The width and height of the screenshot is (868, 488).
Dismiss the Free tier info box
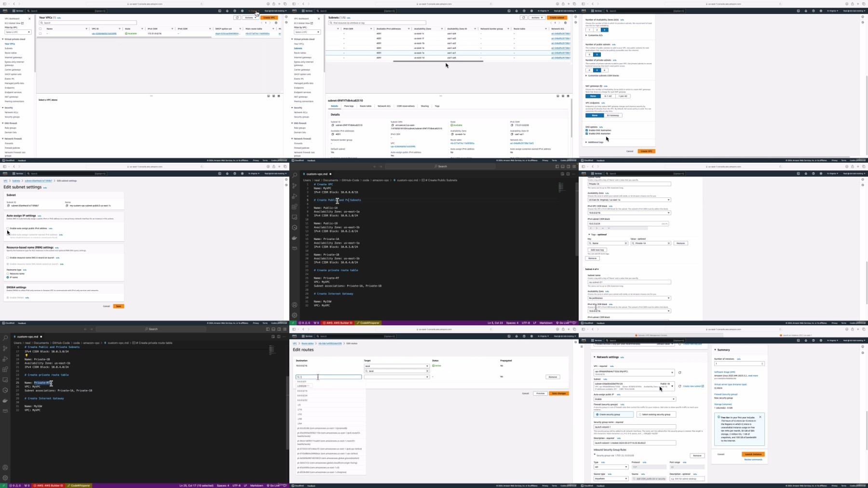760,417
